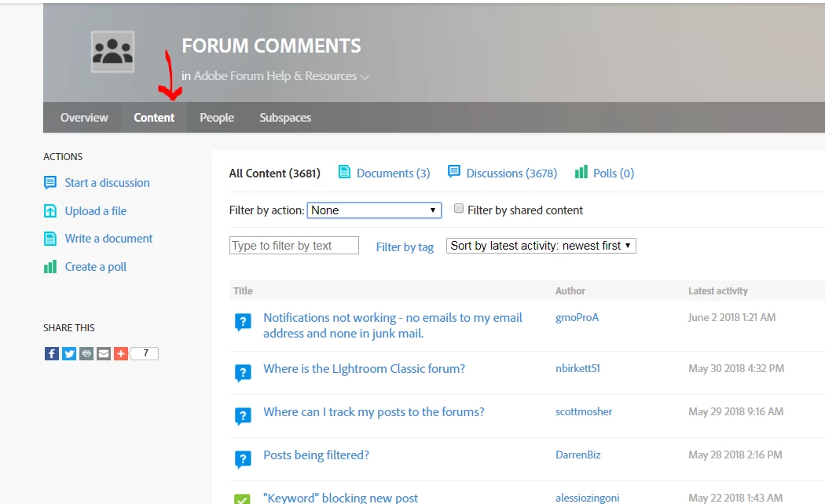Viewport: 825px width, 504px height.
Task: Open more sharing options plus icon
Action: click(x=121, y=354)
